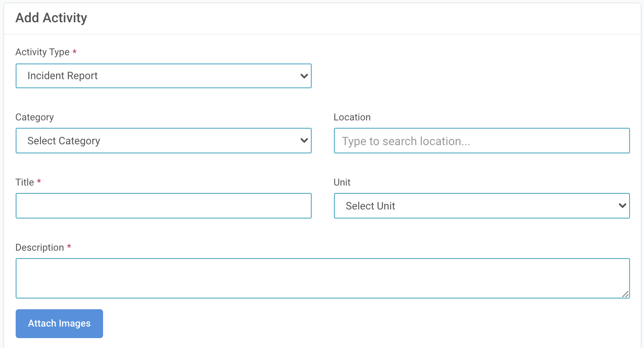Click the Description field label

(40, 247)
